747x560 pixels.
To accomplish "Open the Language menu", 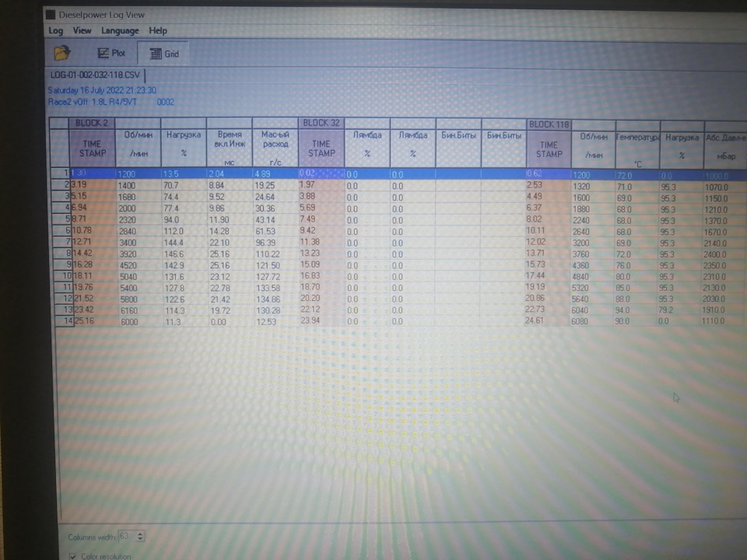I will click(x=120, y=31).
